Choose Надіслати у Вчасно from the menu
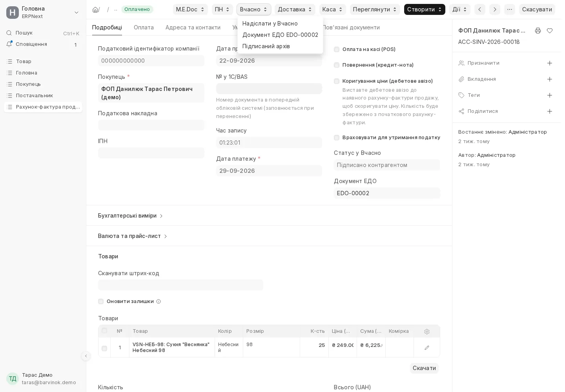Screen dimensions: 565x392 click(x=280, y=24)
